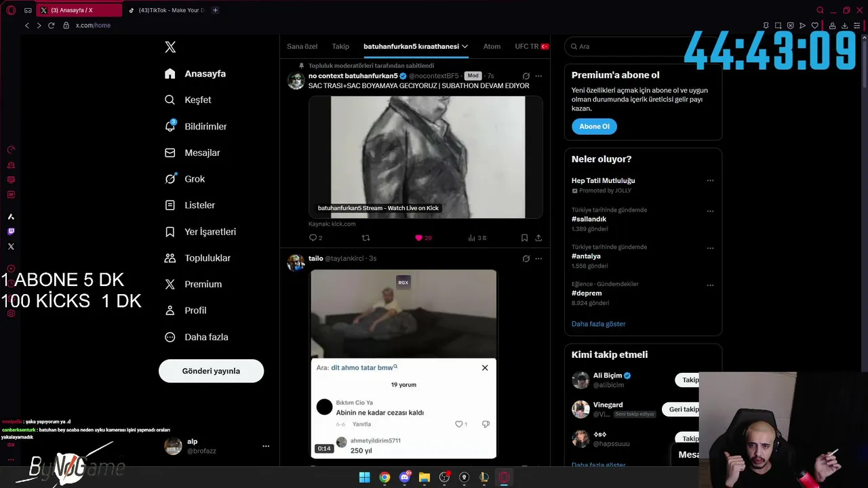Open options for #antalya trend

(x=710, y=248)
